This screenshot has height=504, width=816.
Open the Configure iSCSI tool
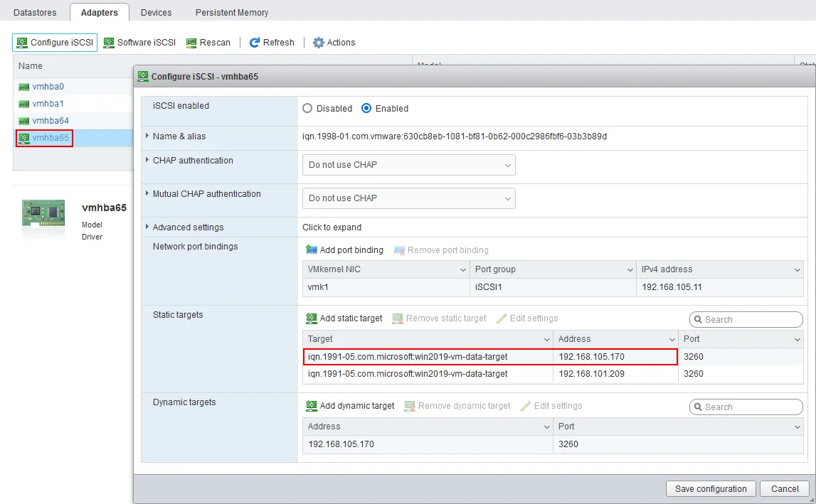[54, 42]
